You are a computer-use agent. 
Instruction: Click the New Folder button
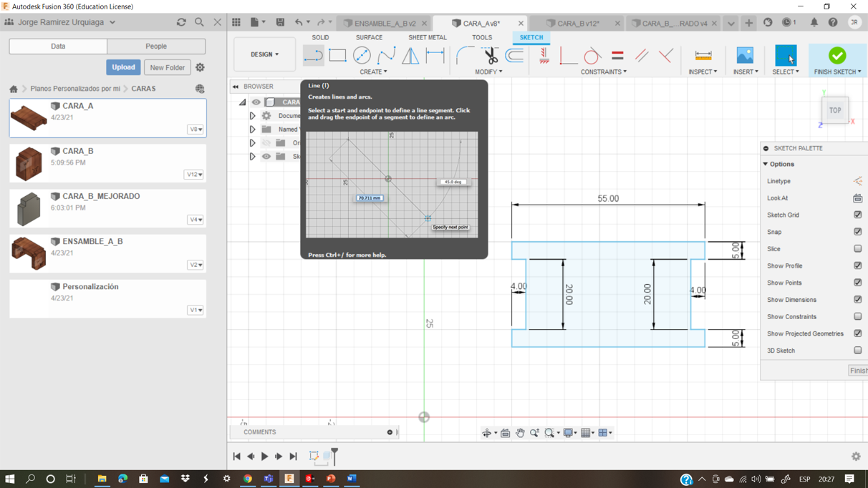167,67
